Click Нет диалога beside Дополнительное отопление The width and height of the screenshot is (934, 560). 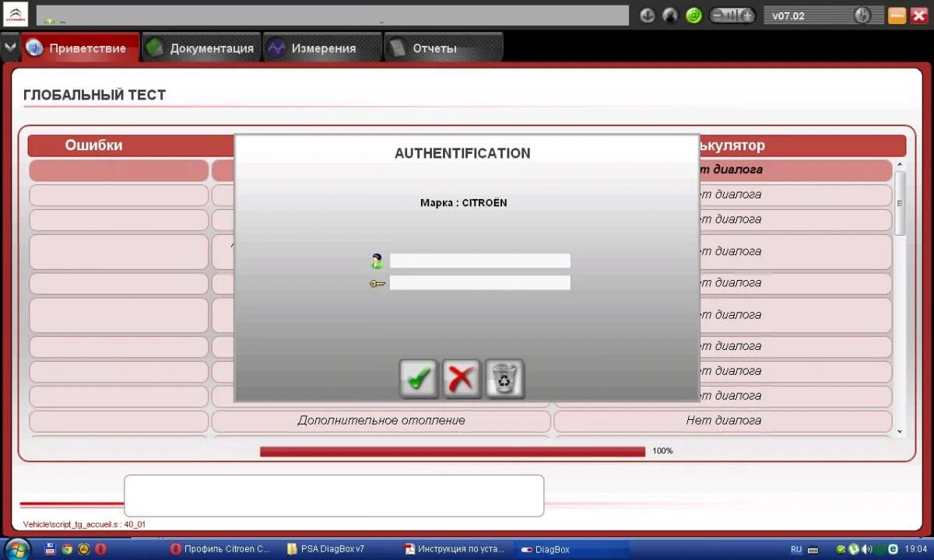tap(723, 421)
